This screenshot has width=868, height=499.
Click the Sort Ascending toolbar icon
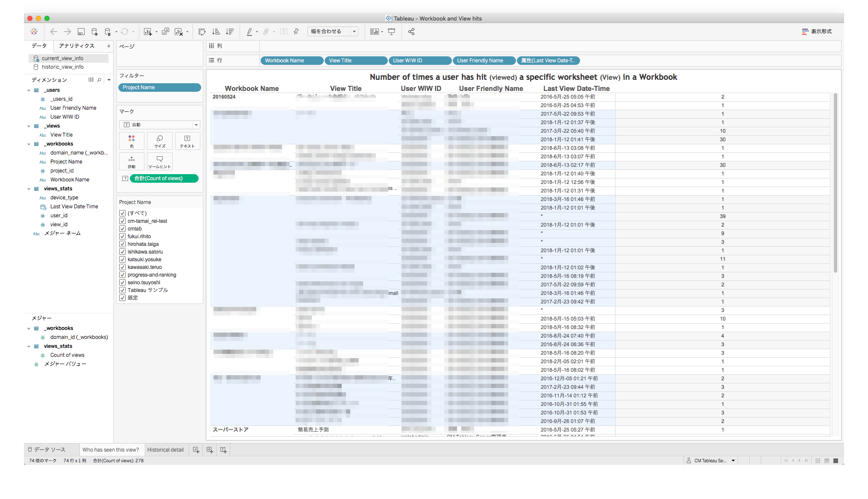pyautogui.click(x=216, y=31)
